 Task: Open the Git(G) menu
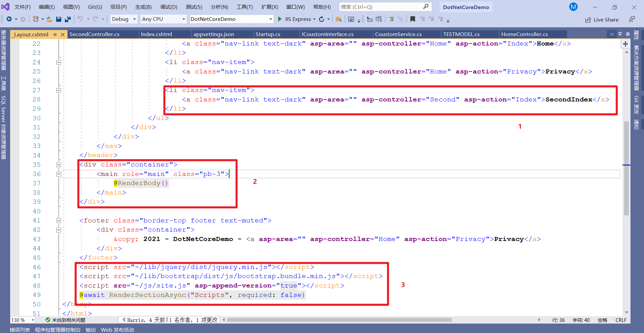tap(95, 7)
